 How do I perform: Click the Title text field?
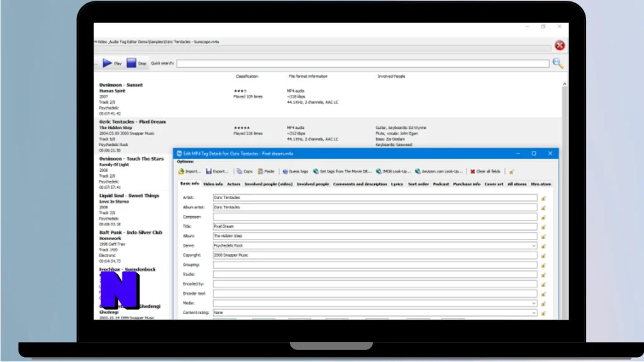(375, 226)
